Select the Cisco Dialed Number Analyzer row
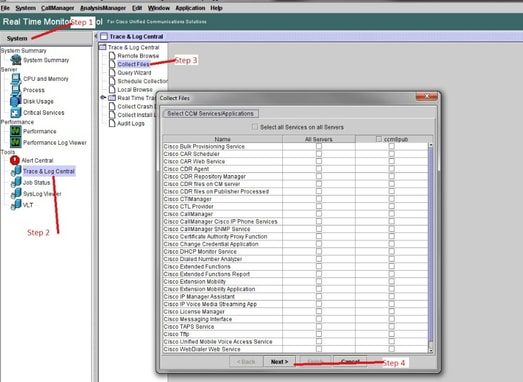 [x=295, y=259]
